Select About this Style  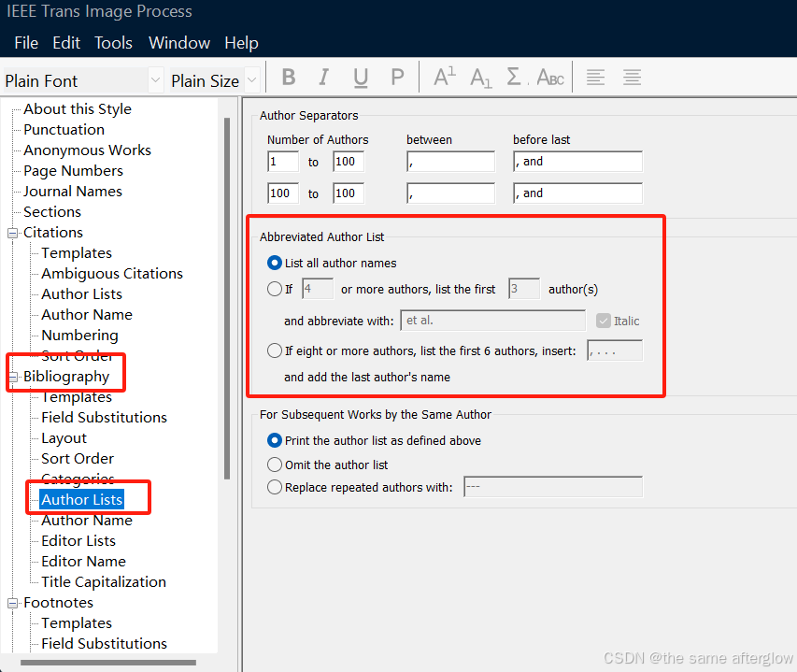point(78,108)
